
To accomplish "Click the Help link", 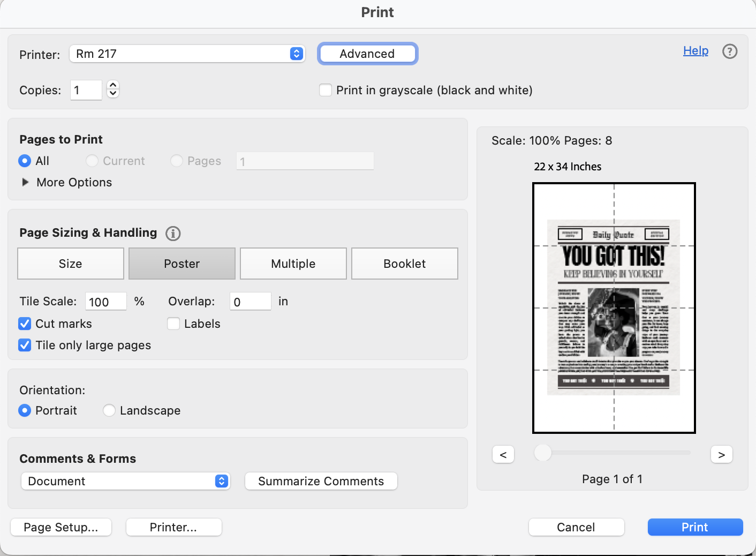I will pyautogui.click(x=695, y=50).
